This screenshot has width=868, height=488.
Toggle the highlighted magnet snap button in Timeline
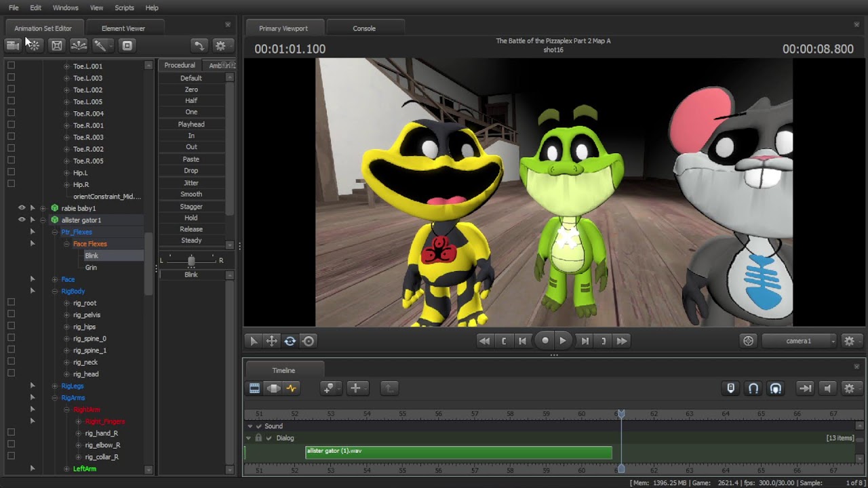(x=776, y=388)
